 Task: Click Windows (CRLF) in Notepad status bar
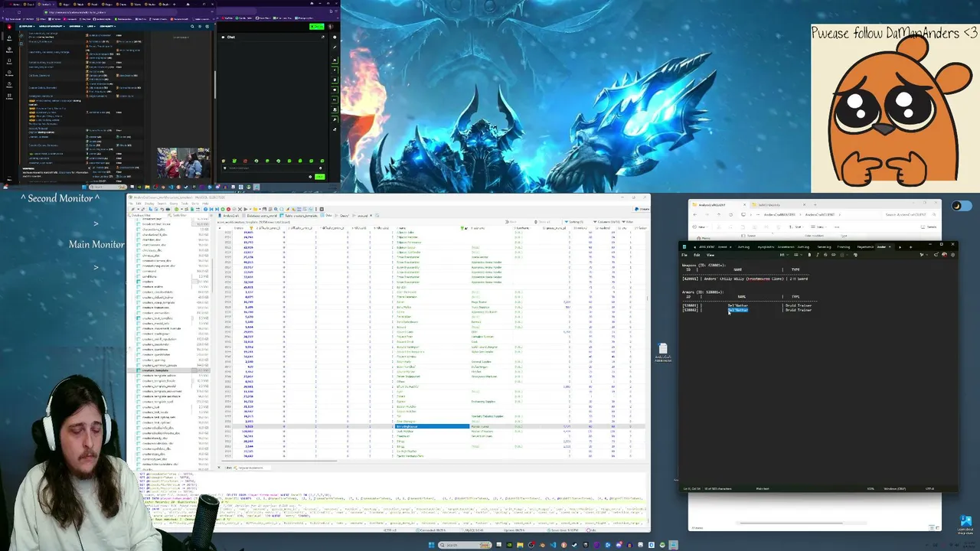click(x=895, y=488)
